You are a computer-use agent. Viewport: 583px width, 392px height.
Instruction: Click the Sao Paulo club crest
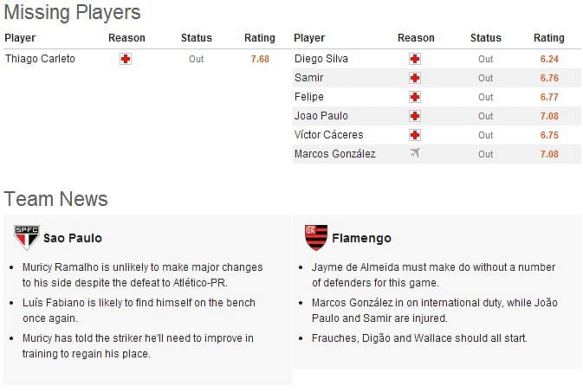[x=26, y=237]
